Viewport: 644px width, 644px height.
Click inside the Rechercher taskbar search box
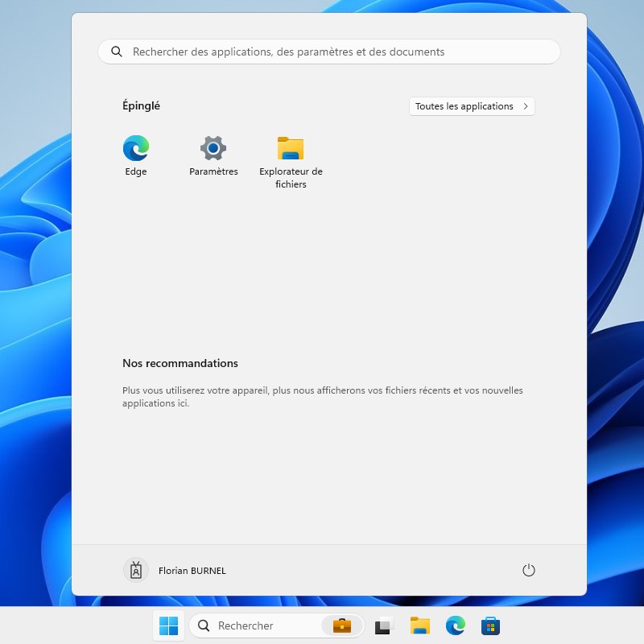[258, 625]
